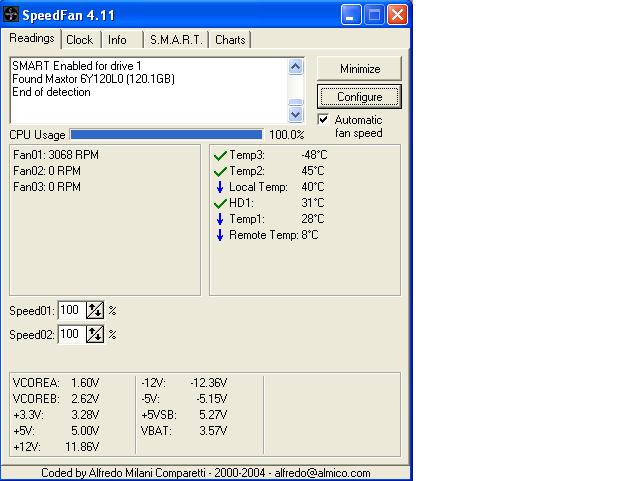Image resolution: width=640 pixels, height=481 pixels.
Task: Click the Temp1 28°C value
Action: [313, 218]
